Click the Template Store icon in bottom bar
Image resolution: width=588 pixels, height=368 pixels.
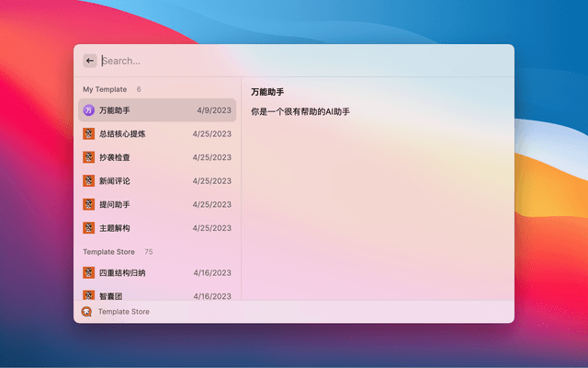coord(86,312)
